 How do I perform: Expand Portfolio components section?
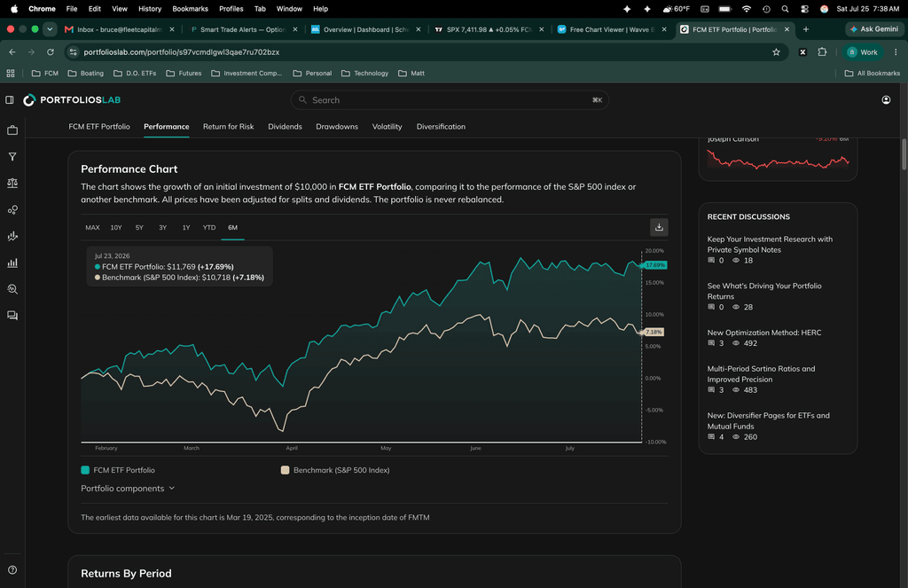click(x=128, y=489)
